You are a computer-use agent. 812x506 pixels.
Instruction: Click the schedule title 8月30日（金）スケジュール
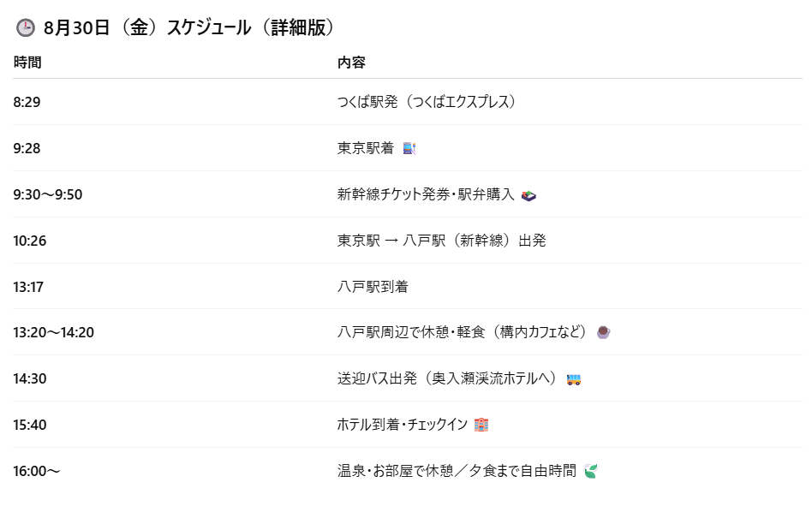click(188, 28)
